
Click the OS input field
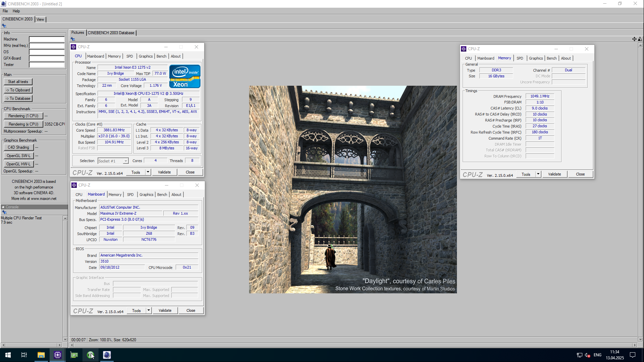pyautogui.click(x=47, y=52)
